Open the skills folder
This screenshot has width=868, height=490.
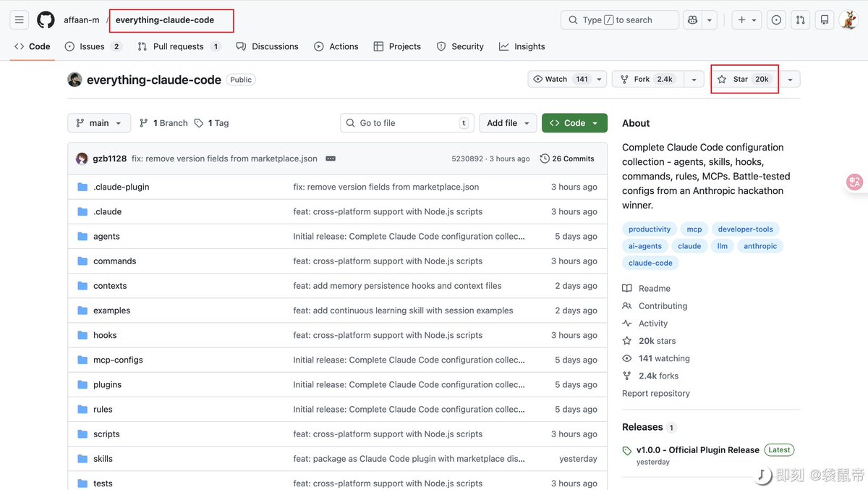coord(103,458)
